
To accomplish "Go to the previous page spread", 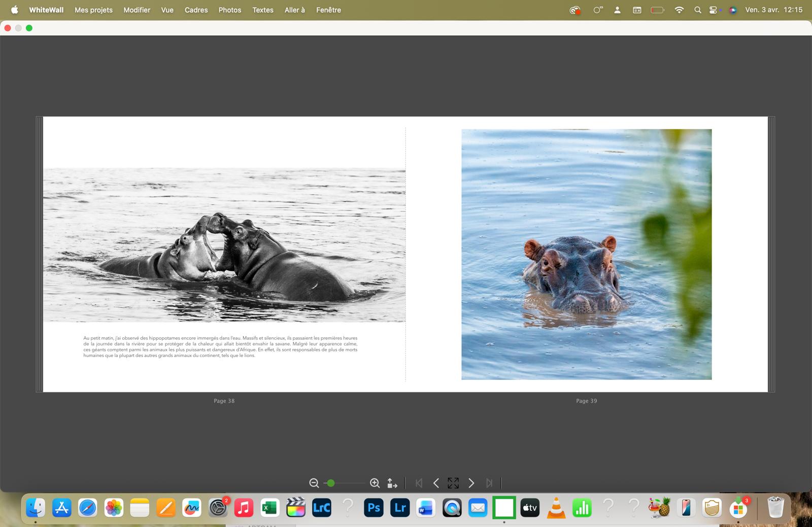I will pyautogui.click(x=436, y=483).
